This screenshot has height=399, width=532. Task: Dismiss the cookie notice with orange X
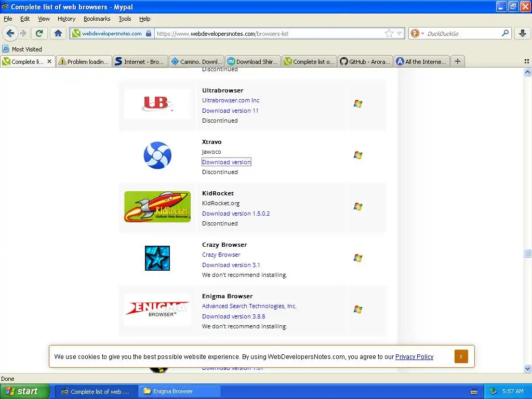point(461,356)
